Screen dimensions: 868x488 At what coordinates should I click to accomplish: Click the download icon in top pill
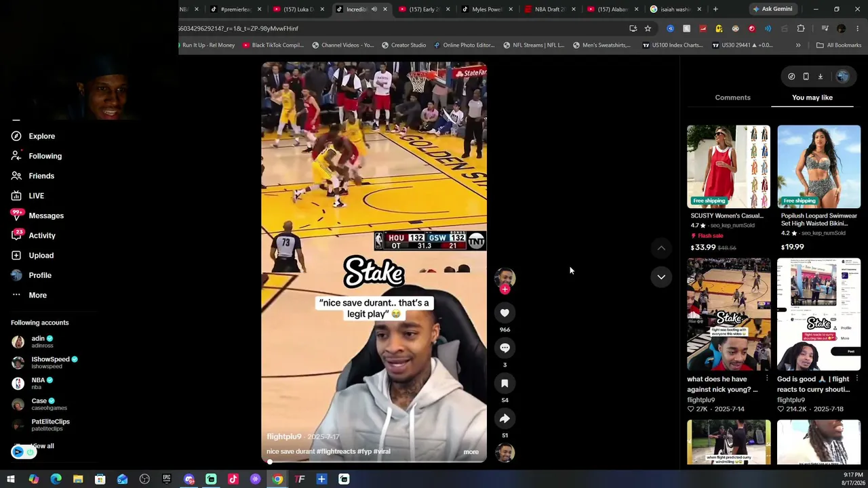(x=820, y=77)
